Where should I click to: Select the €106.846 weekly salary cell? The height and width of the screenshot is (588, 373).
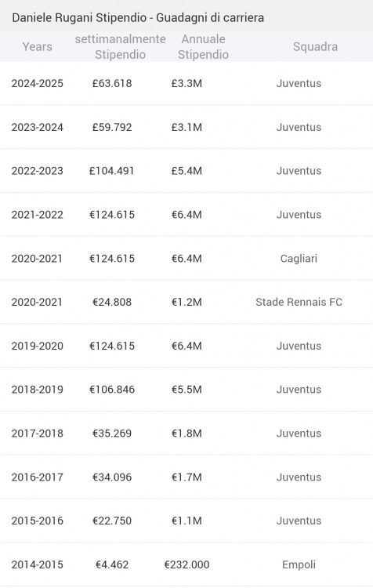pyautogui.click(x=112, y=389)
